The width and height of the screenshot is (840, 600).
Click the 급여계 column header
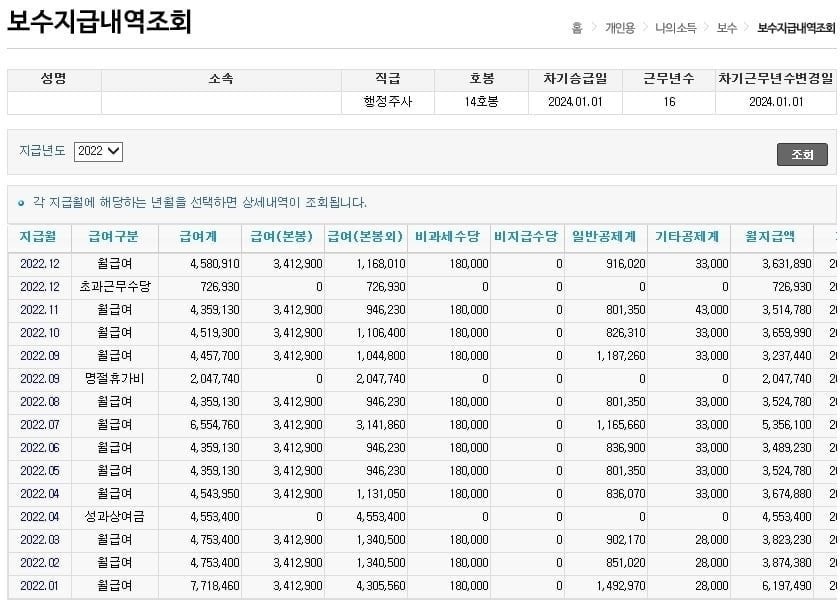[197, 237]
